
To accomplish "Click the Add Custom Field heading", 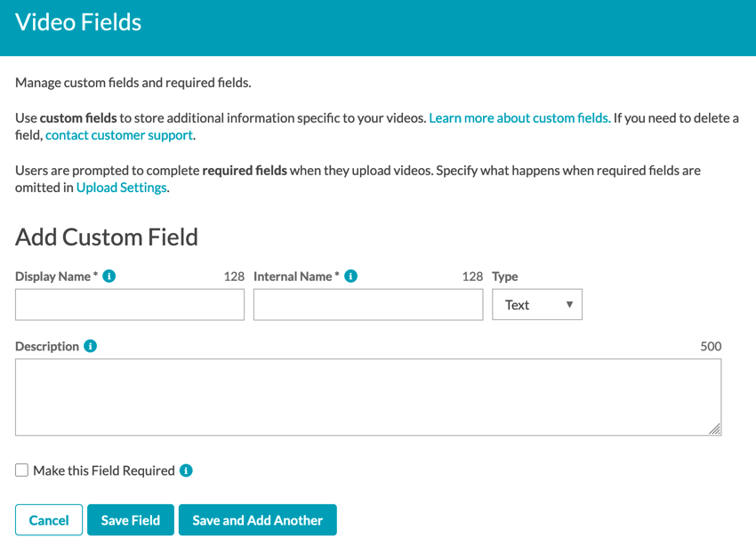I will (x=106, y=237).
